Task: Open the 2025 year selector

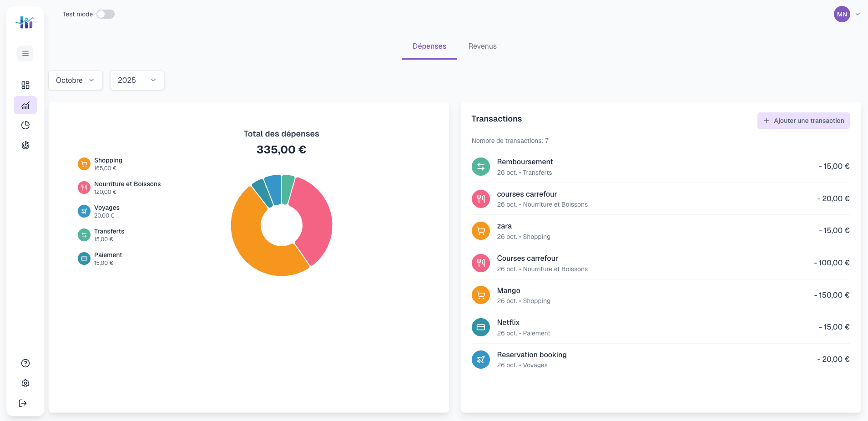Action: coord(137,80)
